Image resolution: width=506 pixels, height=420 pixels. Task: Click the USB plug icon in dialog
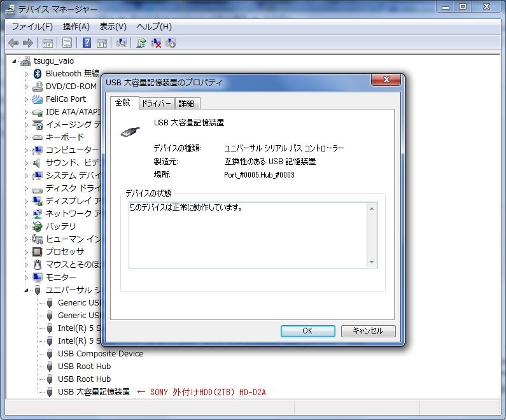click(130, 132)
